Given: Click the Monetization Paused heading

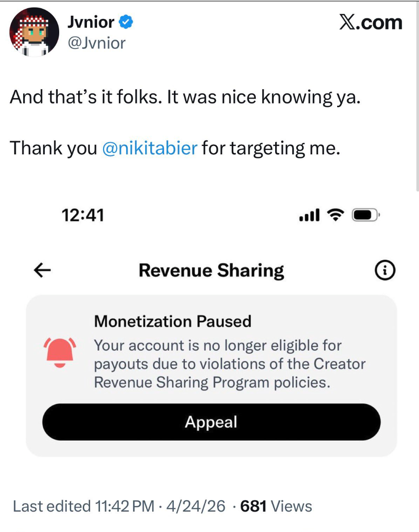Looking at the screenshot, I should (x=173, y=321).
